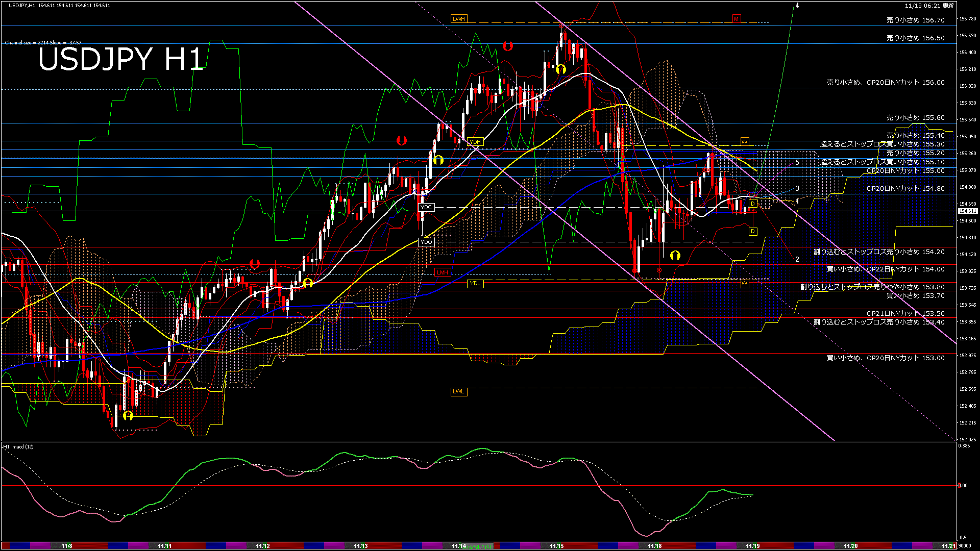Image resolution: width=980 pixels, height=551 pixels.
Task: Click the 'OP20日NYカット 154.80' label
Action: [x=906, y=189]
